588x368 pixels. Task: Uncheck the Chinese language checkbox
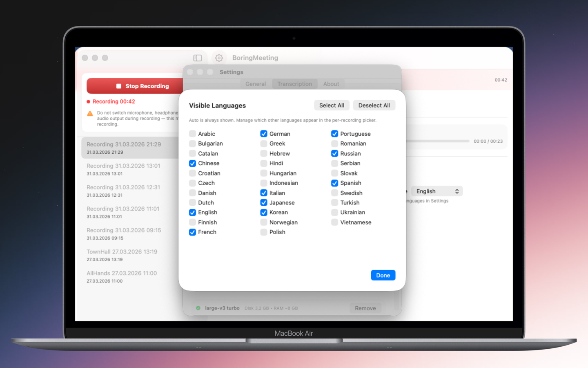click(x=192, y=163)
